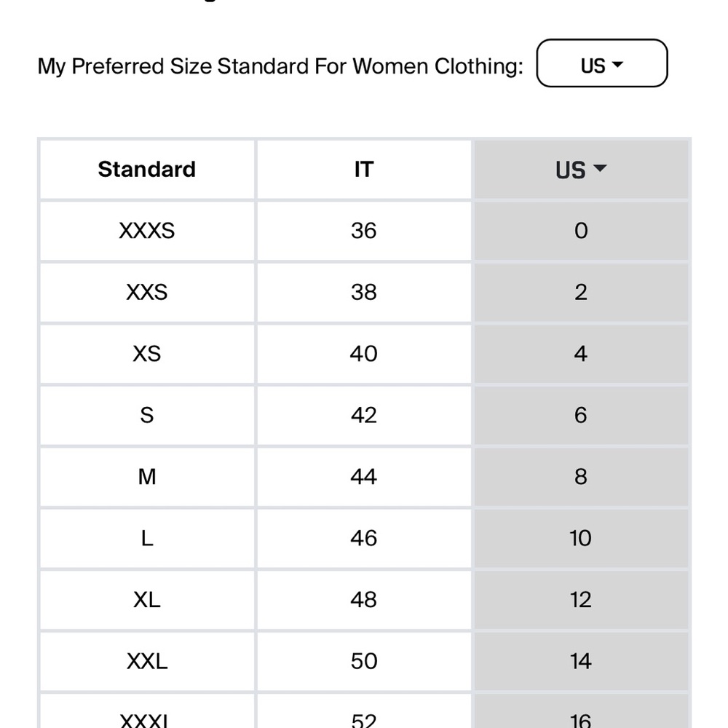The image size is (728, 728).
Task: Click the XXL standard size cell
Action: click(147, 662)
